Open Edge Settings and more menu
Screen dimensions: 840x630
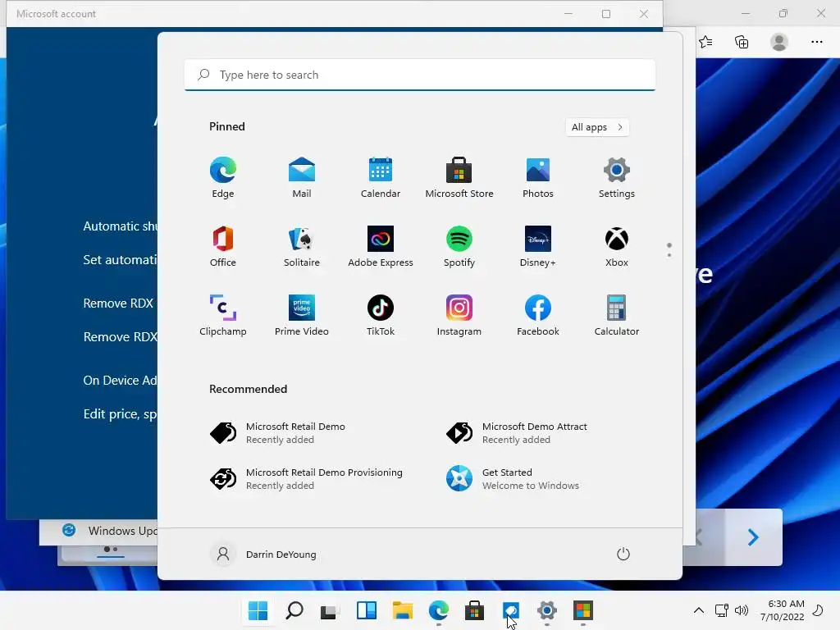coord(816,42)
